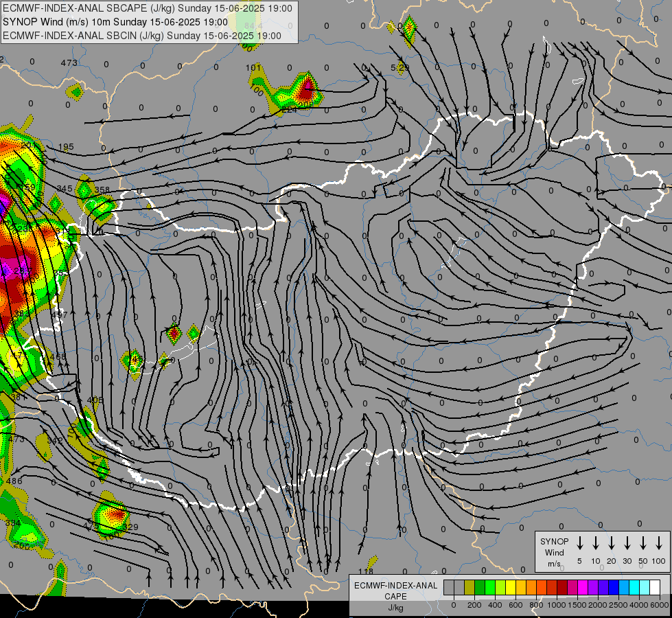The width and height of the screenshot is (672, 618).
Task: Click the '342' CAPE value on map
Action: coord(54,440)
